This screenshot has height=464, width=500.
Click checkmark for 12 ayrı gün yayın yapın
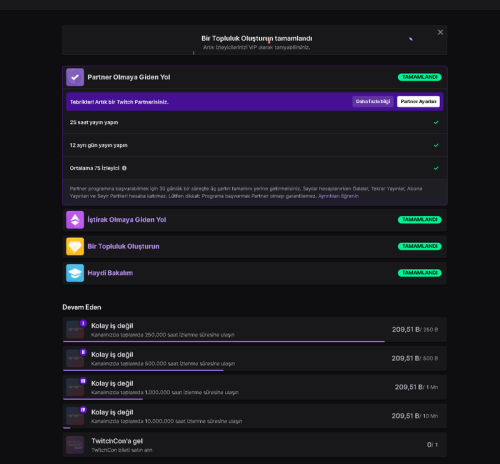(x=436, y=145)
